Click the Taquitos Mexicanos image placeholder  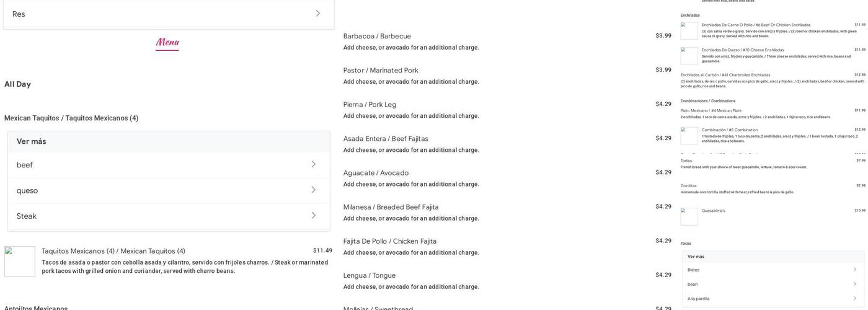pyautogui.click(x=20, y=262)
